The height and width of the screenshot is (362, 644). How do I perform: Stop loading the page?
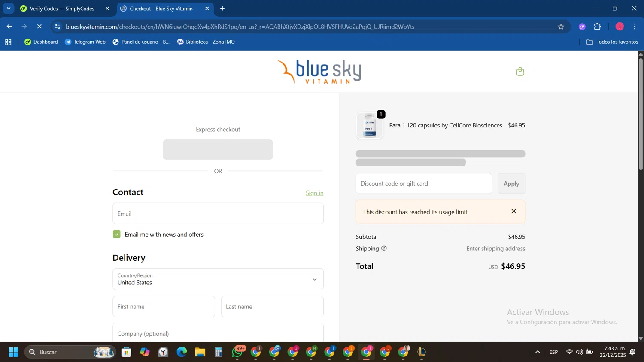click(39, 27)
